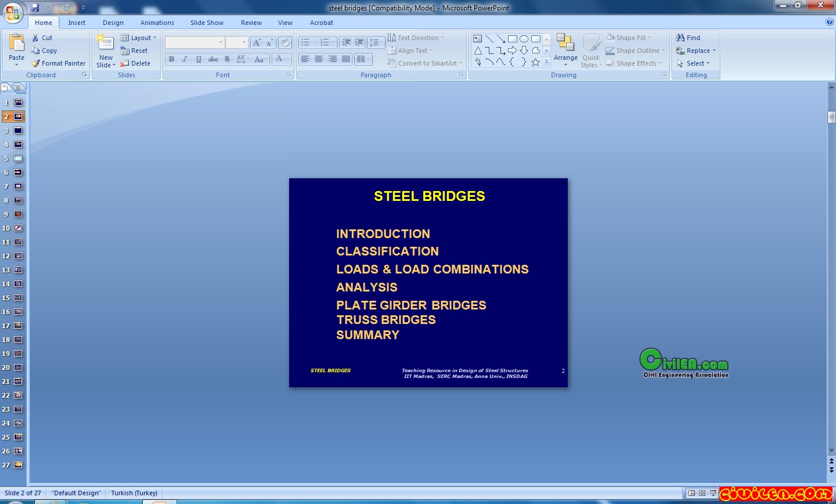The image size is (836, 504).
Task: Switch to the Animations tab
Action: pos(157,23)
